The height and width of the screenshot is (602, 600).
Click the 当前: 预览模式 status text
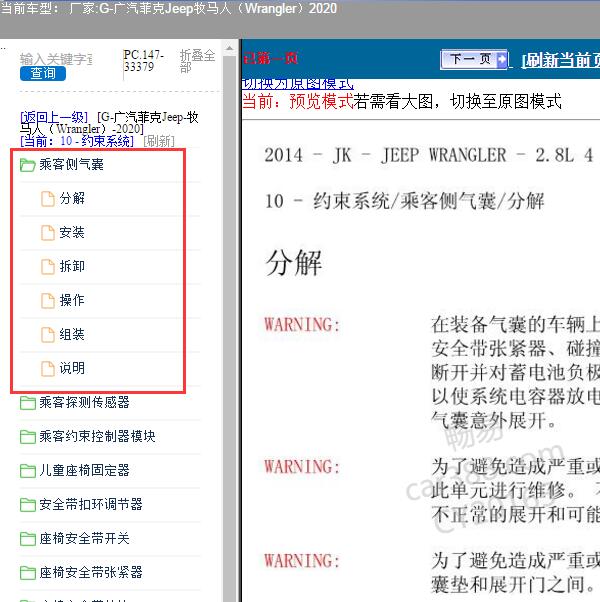(298, 102)
